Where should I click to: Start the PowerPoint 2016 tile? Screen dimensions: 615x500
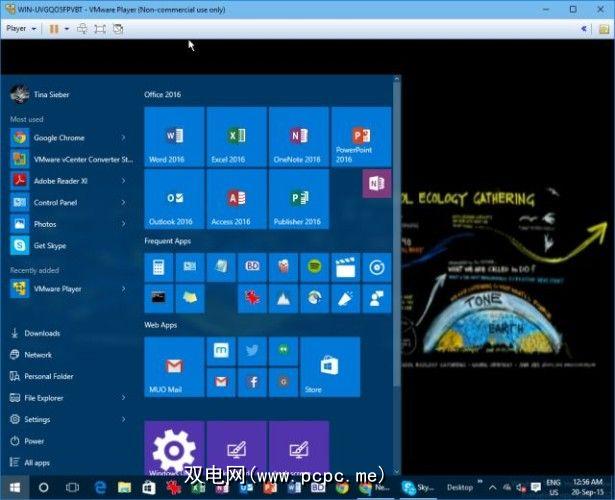pyautogui.click(x=361, y=137)
